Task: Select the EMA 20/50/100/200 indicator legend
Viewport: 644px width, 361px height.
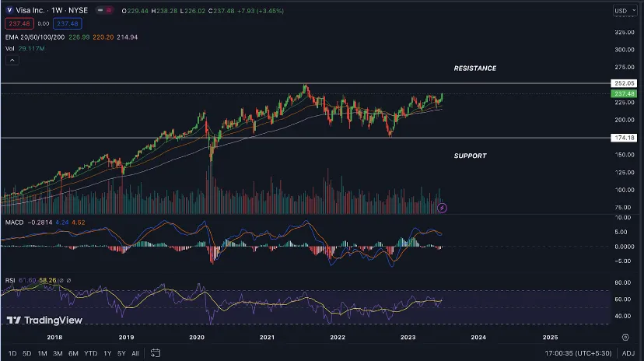Action: point(35,37)
